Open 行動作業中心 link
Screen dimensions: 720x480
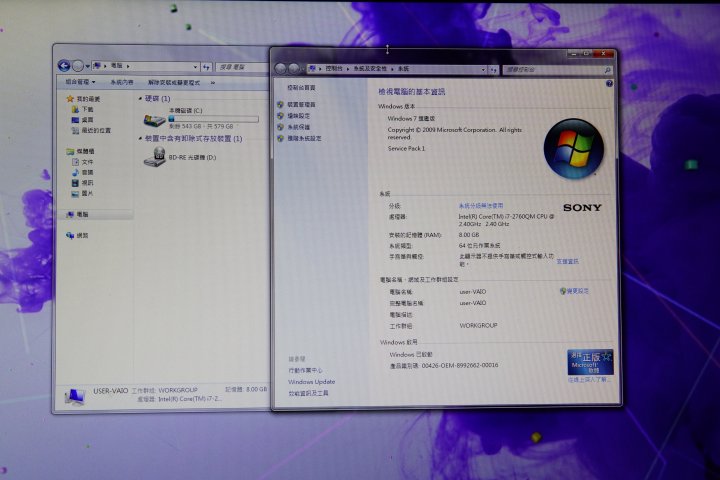(x=305, y=370)
